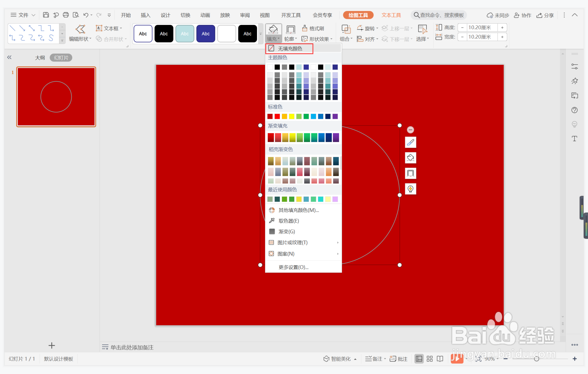Start slideshow with orange play button
Viewport: 588px width, 374px height.
click(457, 358)
